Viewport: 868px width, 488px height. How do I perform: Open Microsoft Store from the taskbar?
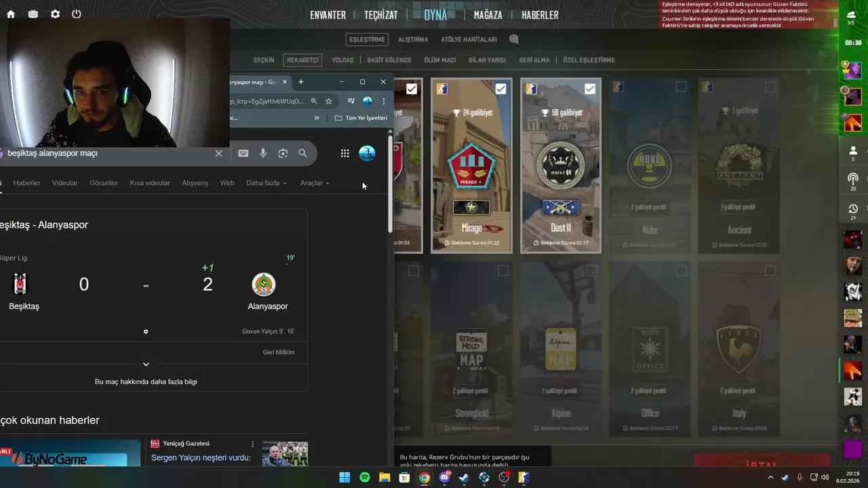(x=404, y=477)
